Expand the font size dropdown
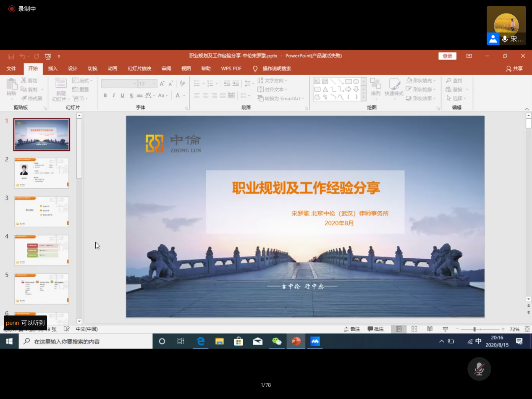 154,84
